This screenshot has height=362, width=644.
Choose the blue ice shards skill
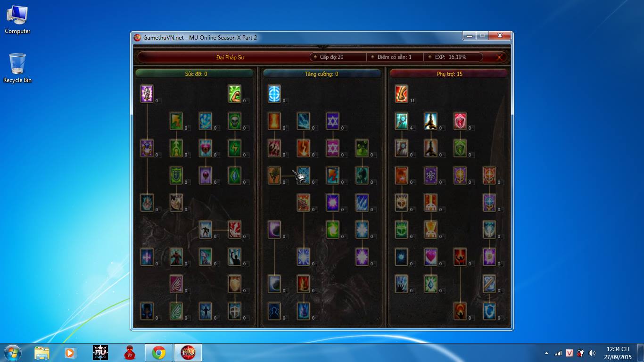pos(362,203)
